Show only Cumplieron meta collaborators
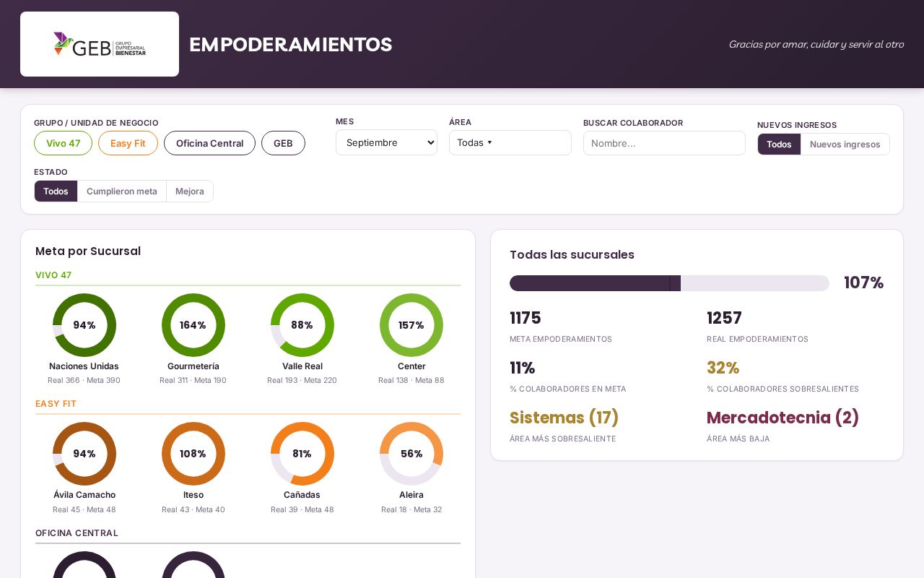Viewport: 924px width, 578px height. [122, 191]
